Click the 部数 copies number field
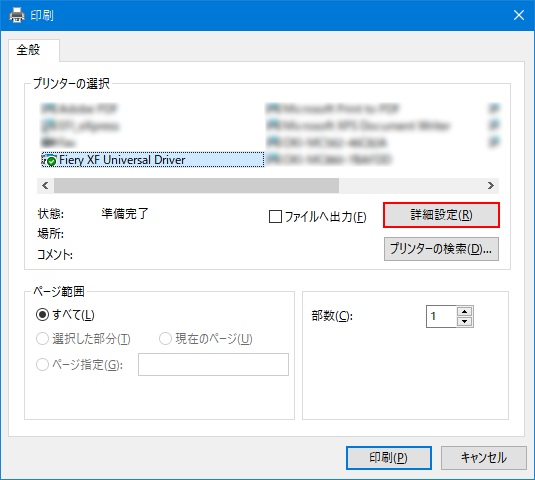This screenshot has height=480, width=535. pyautogui.click(x=441, y=316)
